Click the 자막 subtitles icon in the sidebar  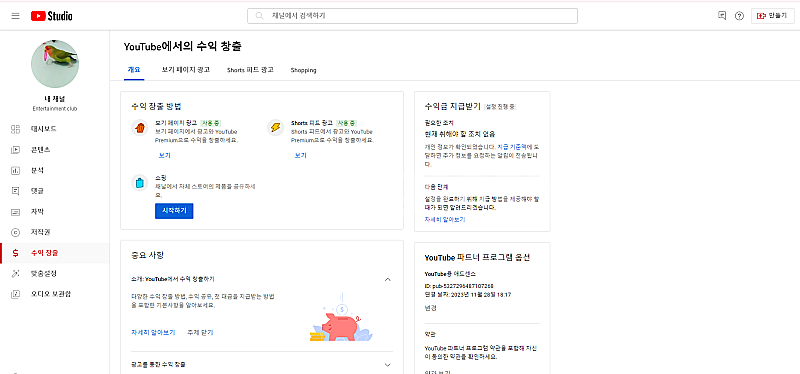pyautogui.click(x=15, y=212)
